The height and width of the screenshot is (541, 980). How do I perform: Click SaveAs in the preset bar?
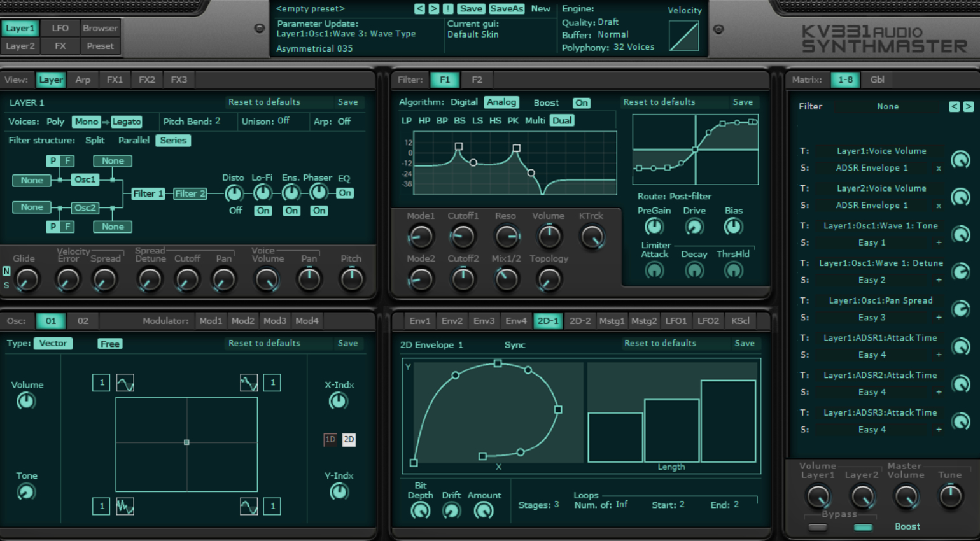click(x=507, y=9)
